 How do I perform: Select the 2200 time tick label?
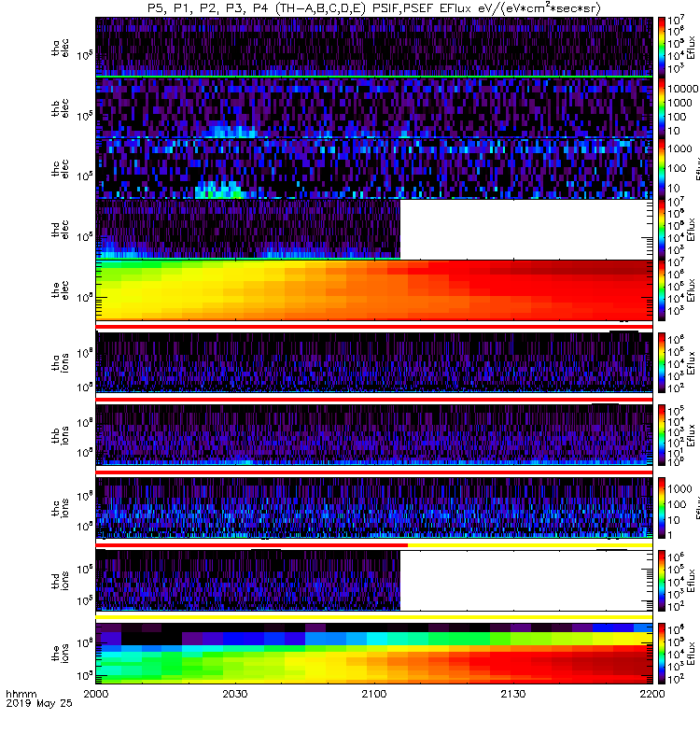[x=651, y=694]
